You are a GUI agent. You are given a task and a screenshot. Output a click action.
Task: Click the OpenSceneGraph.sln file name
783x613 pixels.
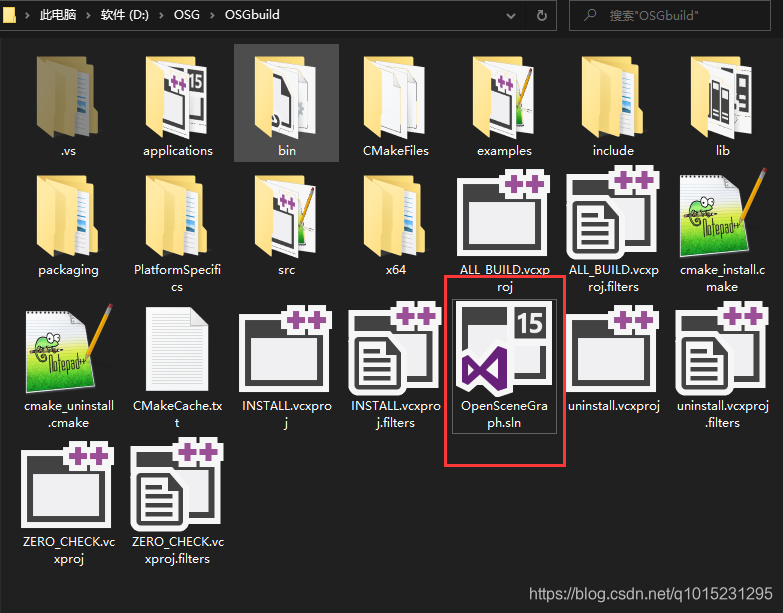504,414
